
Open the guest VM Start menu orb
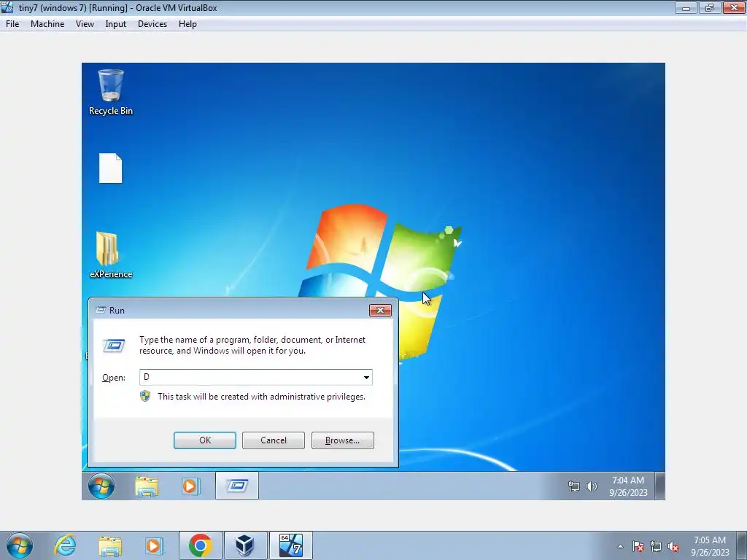[x=101, y=486]
